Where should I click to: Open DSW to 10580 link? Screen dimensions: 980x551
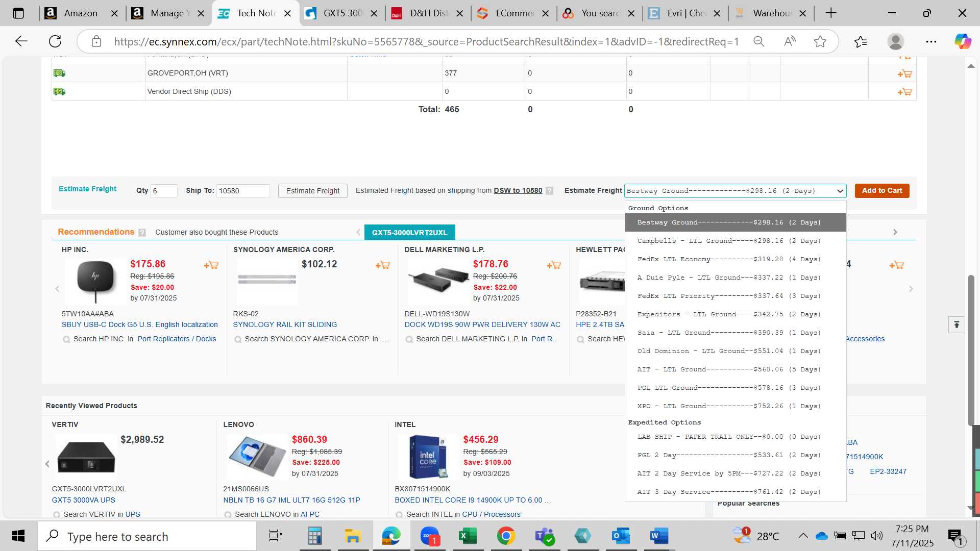click(x=518, y=190)
